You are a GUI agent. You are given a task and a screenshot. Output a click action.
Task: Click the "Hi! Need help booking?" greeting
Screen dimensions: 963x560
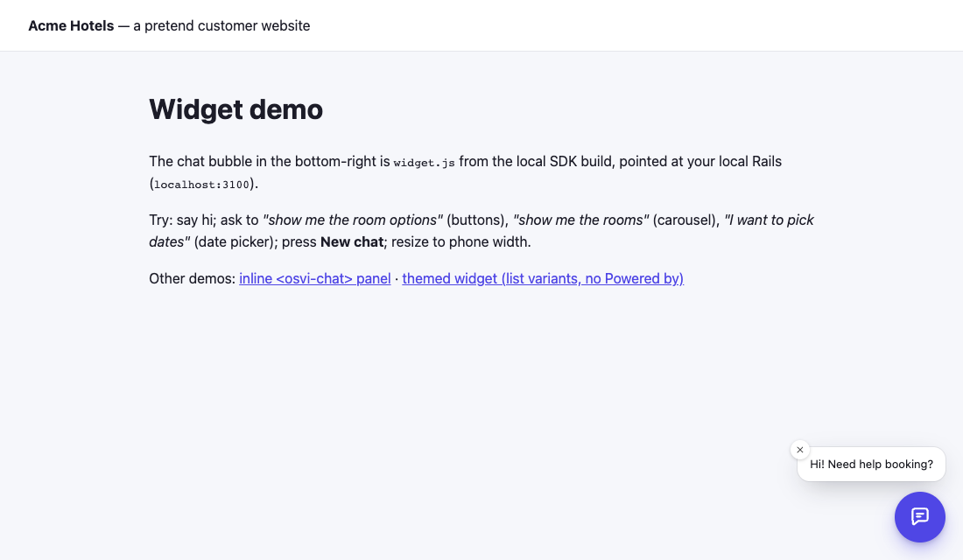pos(871,465)
